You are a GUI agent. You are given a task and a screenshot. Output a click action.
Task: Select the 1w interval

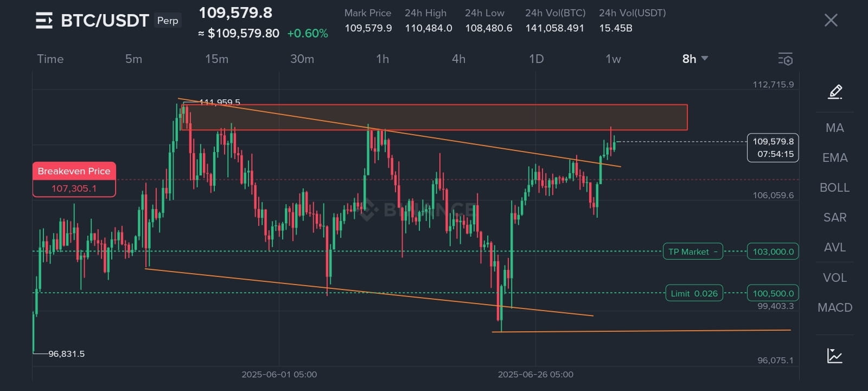pos(614,59)
